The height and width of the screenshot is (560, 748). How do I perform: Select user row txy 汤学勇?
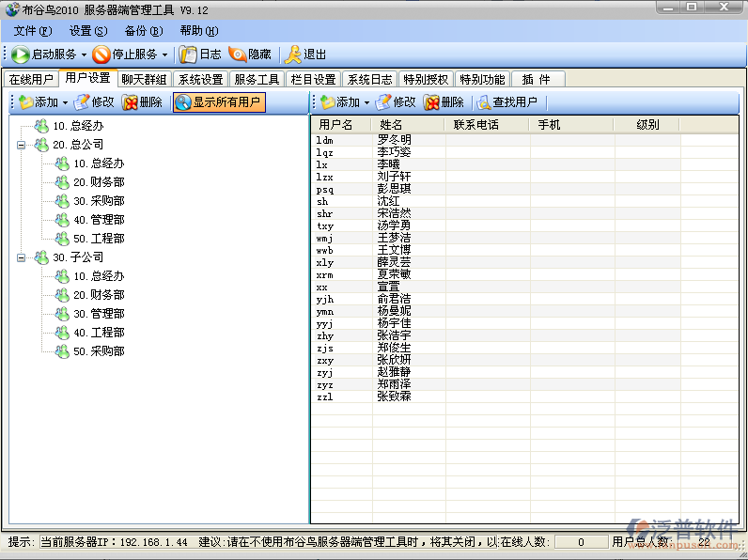pos(524,226)
